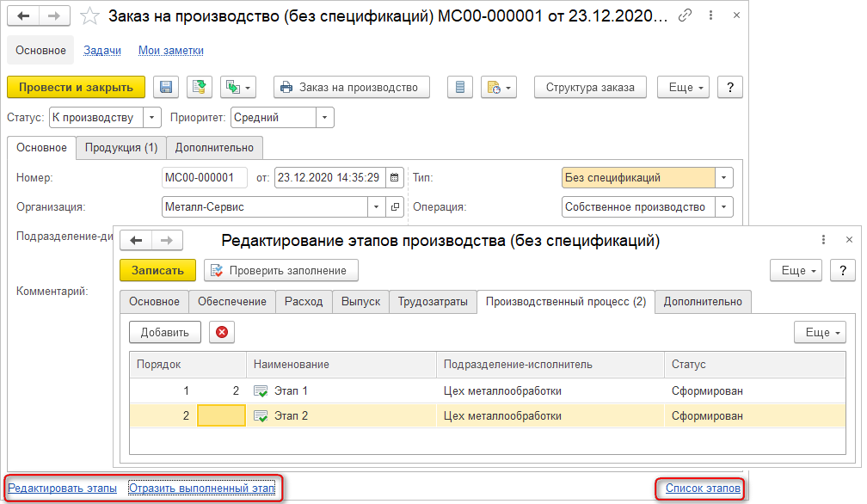Click Наименование column header
This screenshot has height=504, width=867.
(x=341, y=364)
